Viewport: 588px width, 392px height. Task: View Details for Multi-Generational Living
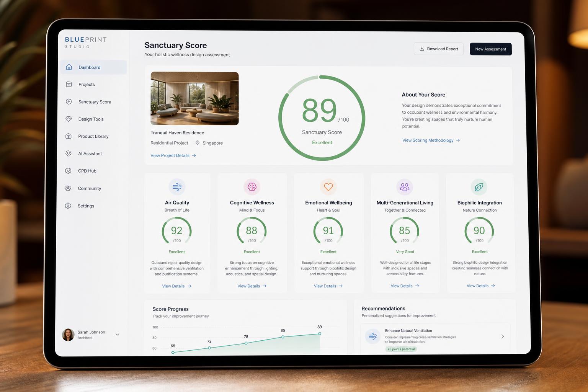coord(405,286)
